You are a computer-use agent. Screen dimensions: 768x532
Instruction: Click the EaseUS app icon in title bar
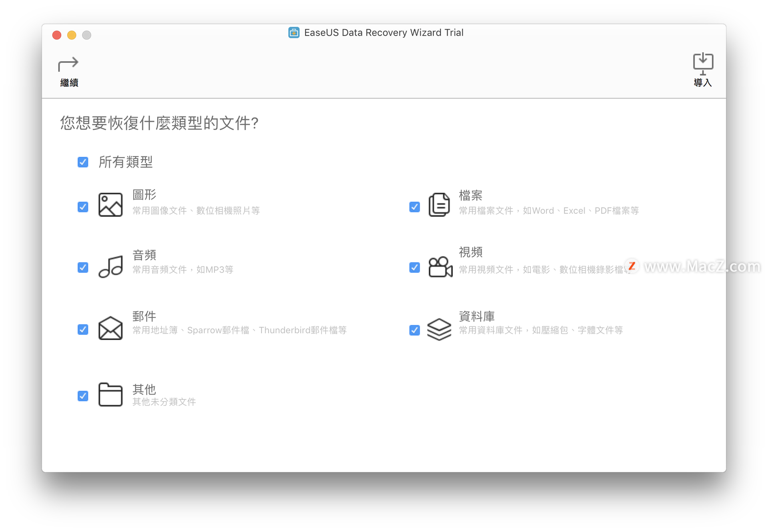point(294,33)
